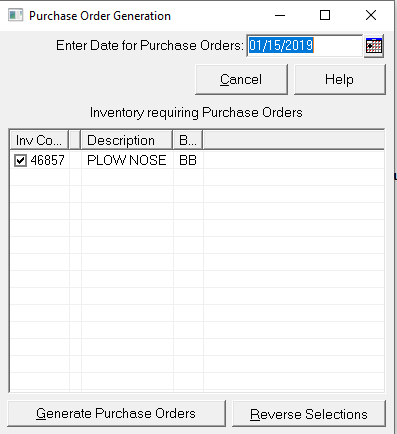Click the Purchase Order Generation window icon
This screenshot has height=434, width=397.
click(15, 15)
